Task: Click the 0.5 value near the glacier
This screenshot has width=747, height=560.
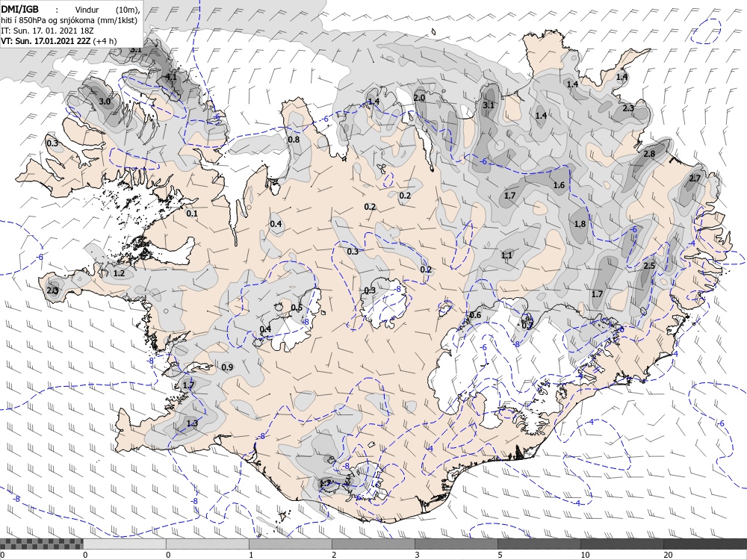Action: point(297,308)
